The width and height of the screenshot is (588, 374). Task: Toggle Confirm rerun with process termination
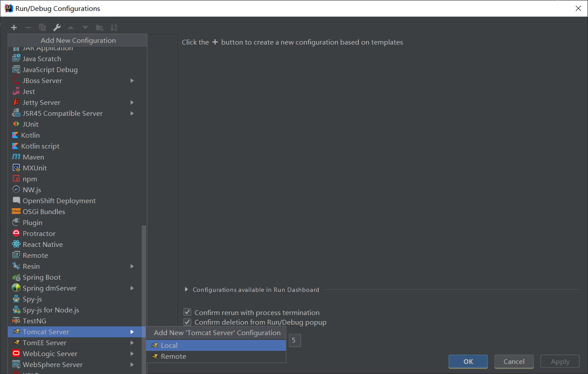[x=188, y=312]
